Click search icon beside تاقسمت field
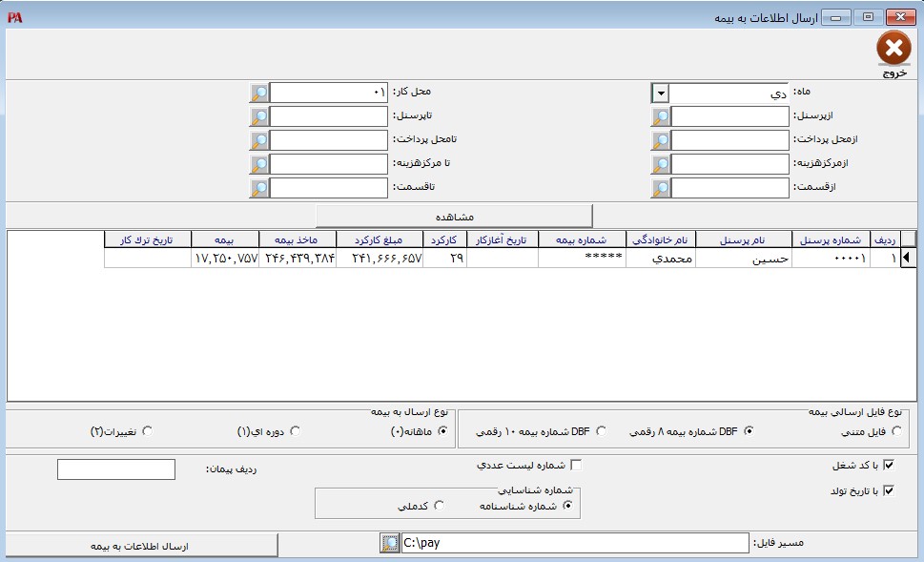This screenshot has height=562, width=924. click(258, 188)
